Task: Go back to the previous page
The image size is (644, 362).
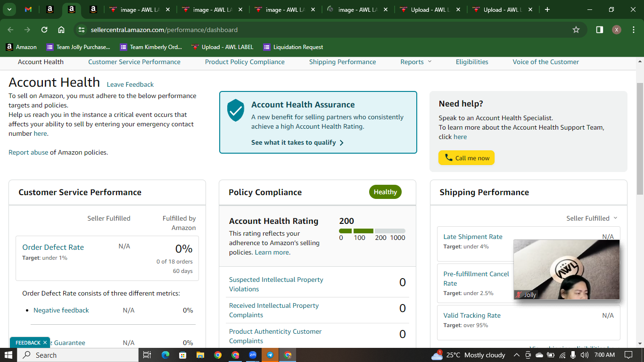Action: click(10, 30)
